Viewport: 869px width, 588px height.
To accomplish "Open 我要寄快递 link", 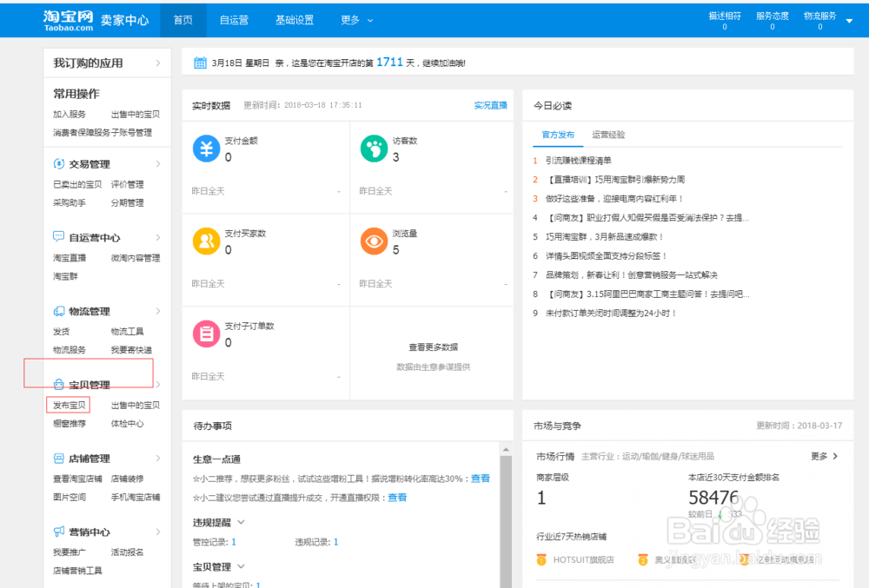I will click(131, 350).
